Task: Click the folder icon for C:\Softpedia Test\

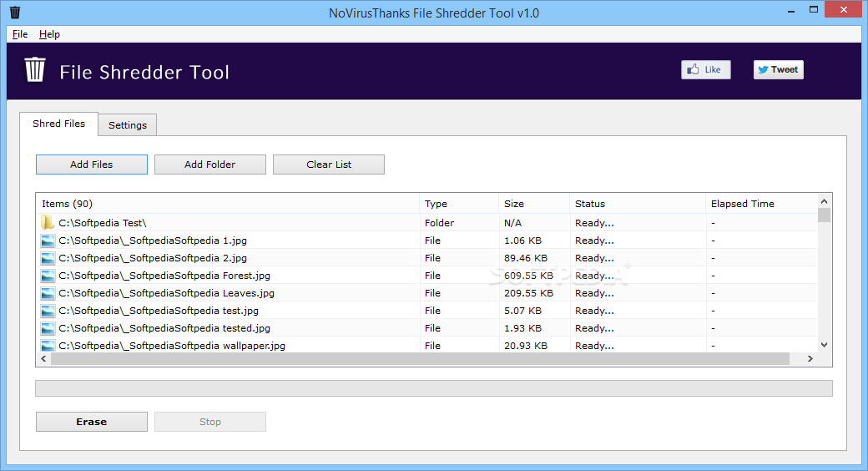Action: [48, 223]
